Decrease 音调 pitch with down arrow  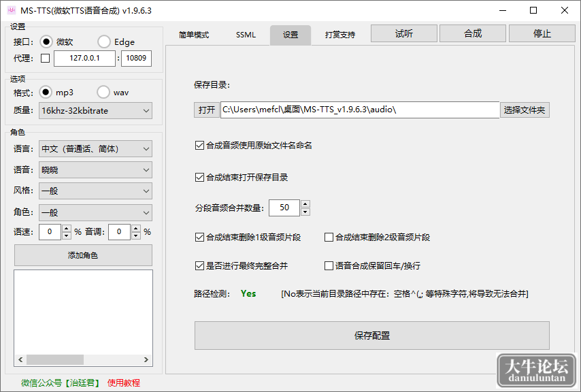[x=136, y=235]
